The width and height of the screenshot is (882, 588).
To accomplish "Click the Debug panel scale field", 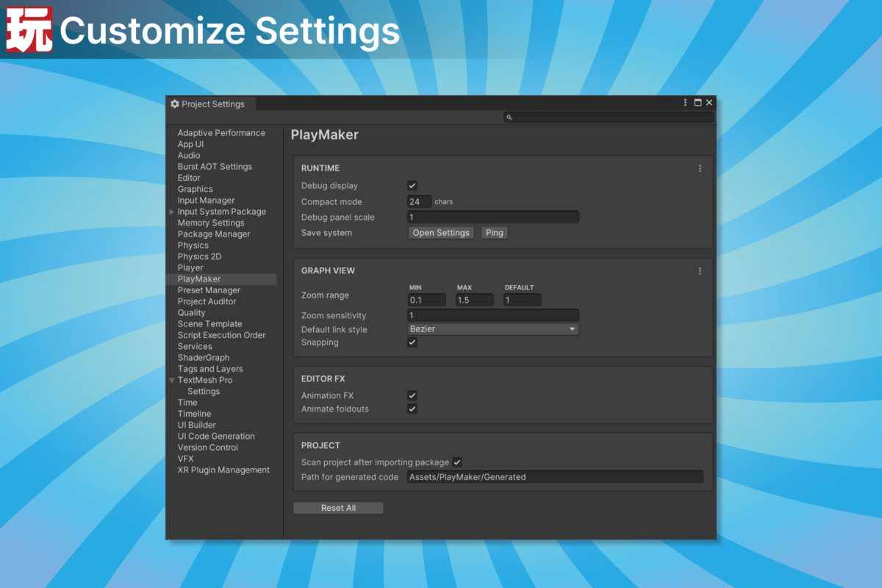I will coord(493,217).
